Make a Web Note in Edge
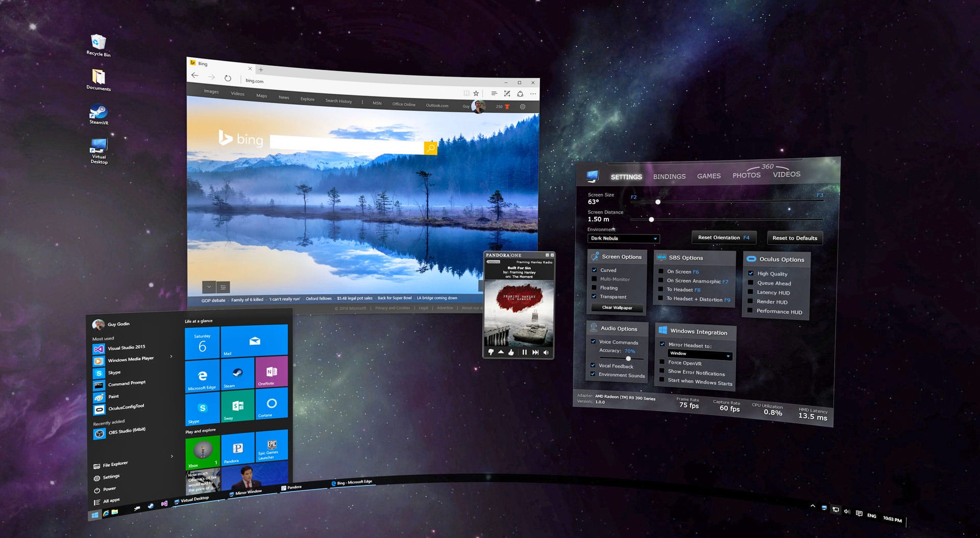Image resolution: width=980 pixels, height=538 pixels. point(507,93)
